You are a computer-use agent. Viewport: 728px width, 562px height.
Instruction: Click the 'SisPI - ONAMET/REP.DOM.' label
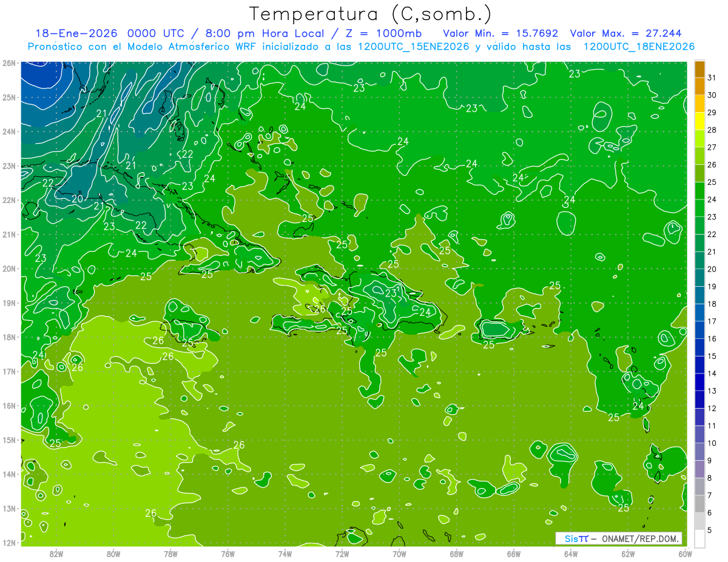click(619, 538)
